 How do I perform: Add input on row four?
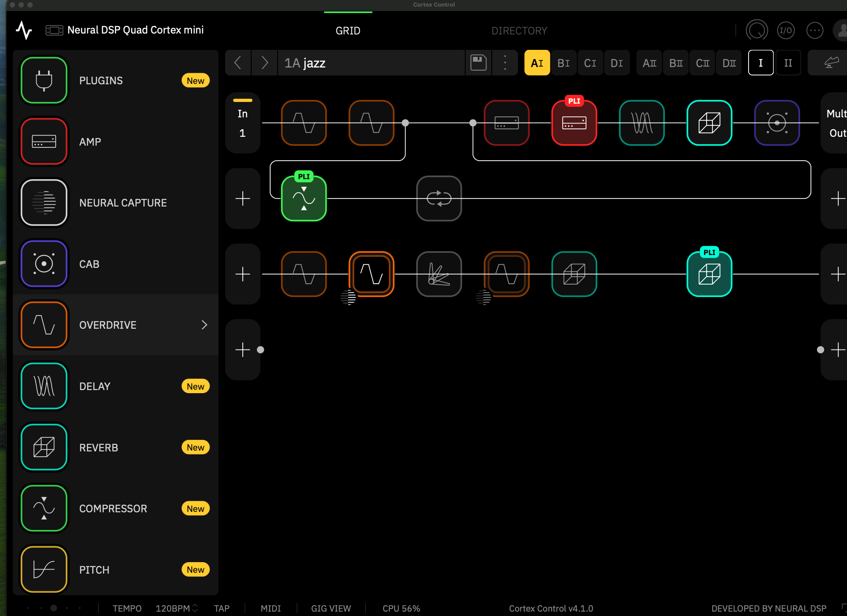point(242,349)
